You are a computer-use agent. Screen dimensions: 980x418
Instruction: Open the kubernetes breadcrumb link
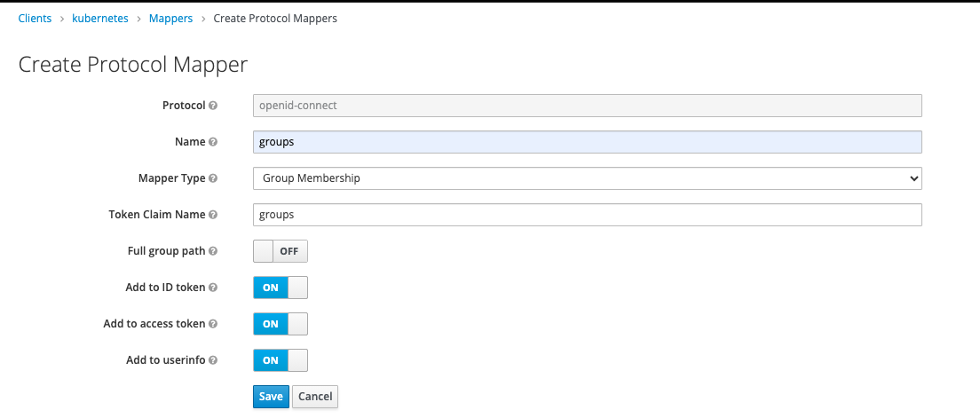pos(100,18)
